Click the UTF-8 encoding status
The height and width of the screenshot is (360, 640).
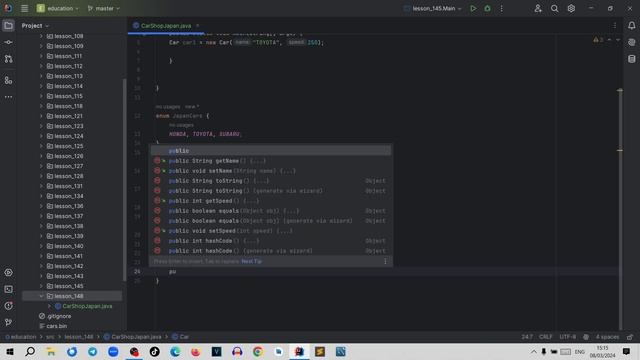(567, 337)
